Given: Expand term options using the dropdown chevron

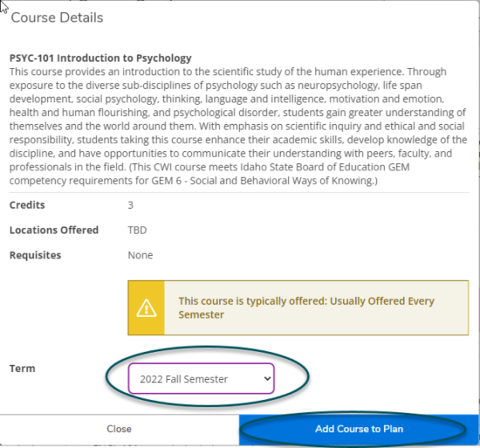Looking at the screenshot, I should [266, 378].
